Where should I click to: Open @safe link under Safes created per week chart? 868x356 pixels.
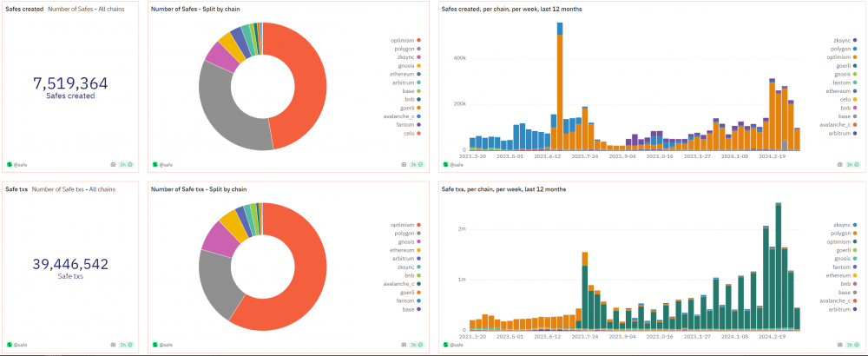tap(455, 165)
